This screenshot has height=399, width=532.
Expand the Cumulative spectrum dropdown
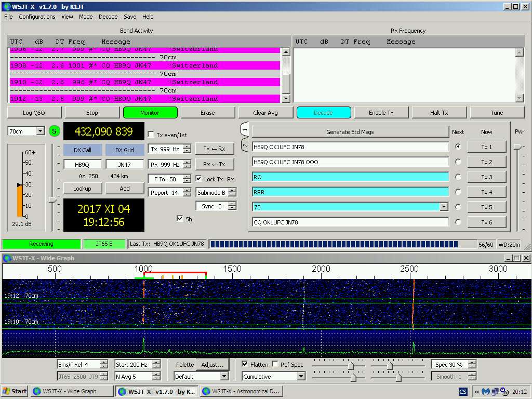[x=301, y=377]
